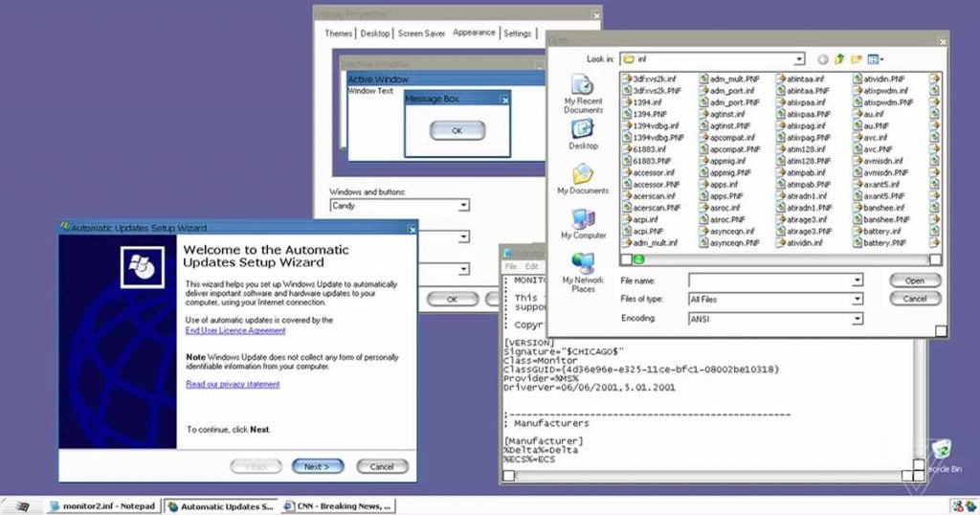
Task: Open Windows and buttons dropdown showing Candy
Action: [x=463, y=205]
